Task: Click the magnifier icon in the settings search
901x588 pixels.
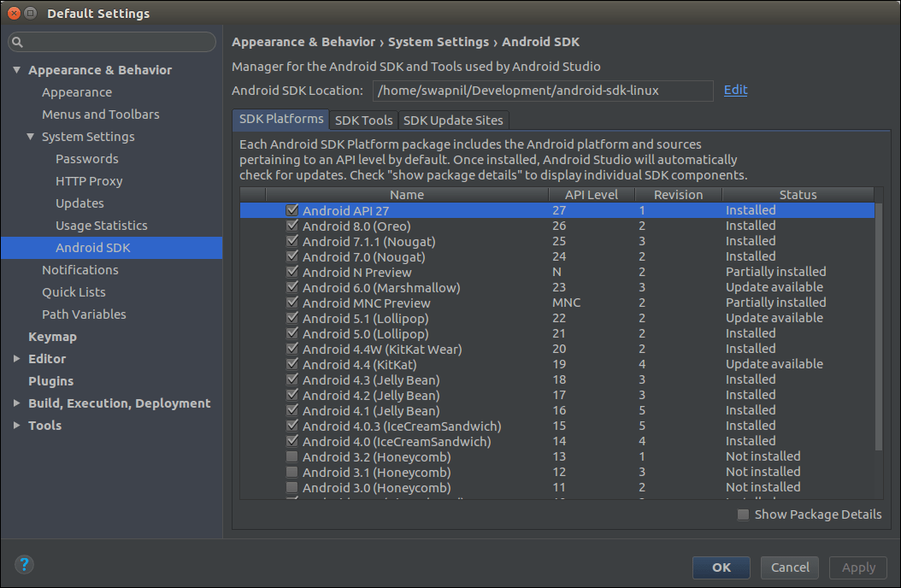Action: [18, 41]
